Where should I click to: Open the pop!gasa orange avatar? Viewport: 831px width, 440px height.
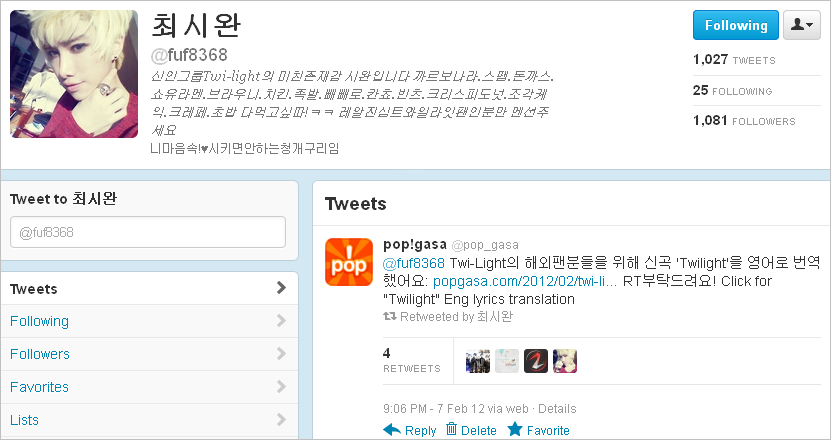coord(349,262)
